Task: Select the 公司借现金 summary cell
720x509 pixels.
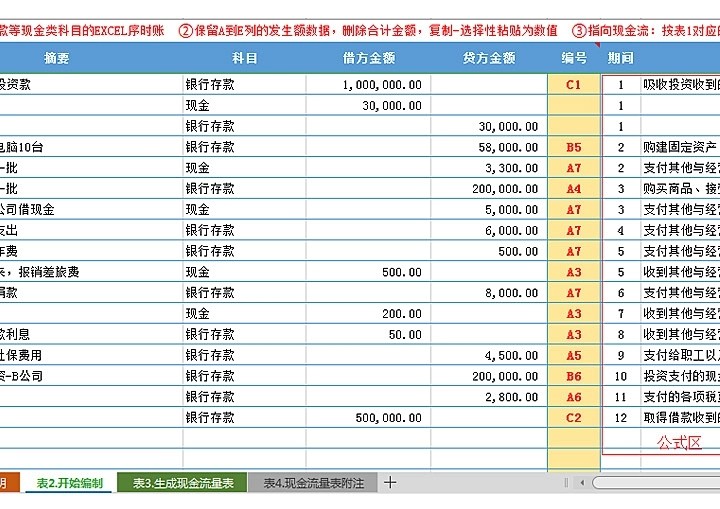Action: [91, 209]
